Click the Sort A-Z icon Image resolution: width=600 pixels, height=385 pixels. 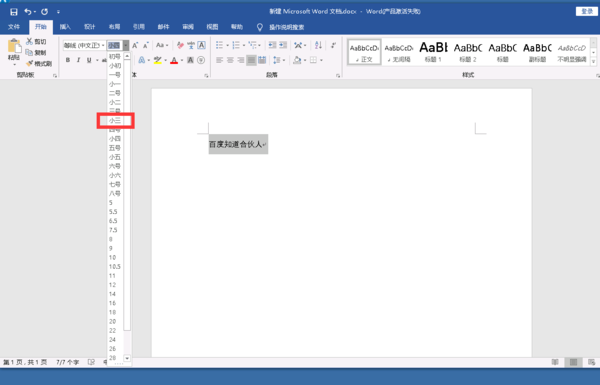[318, 45]
